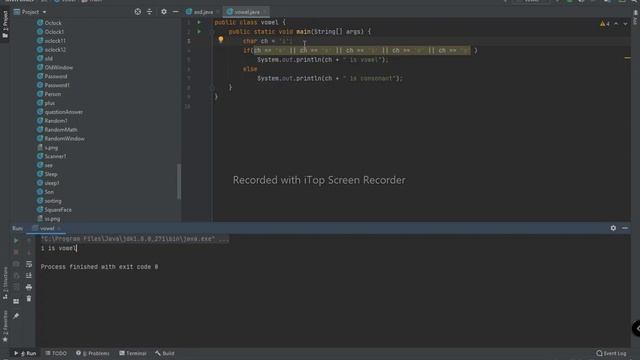
Task: Click the collapse all icon in Project panel
Action: tap(149, 12)
